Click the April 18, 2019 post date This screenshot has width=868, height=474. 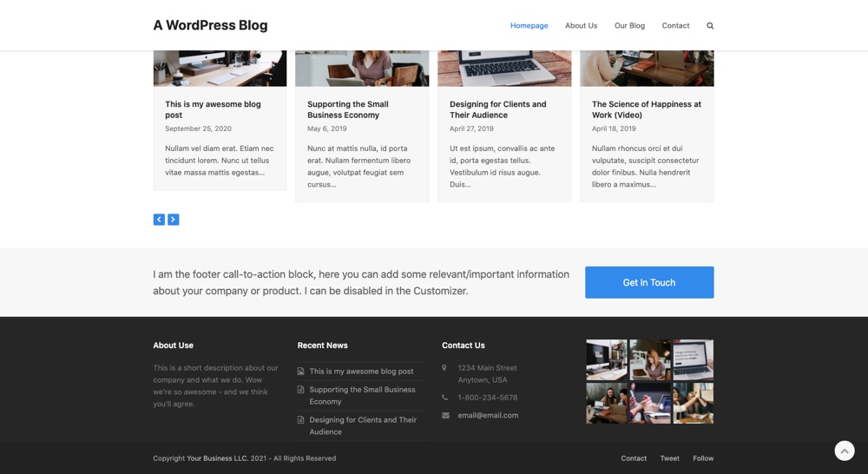point(614,128)
